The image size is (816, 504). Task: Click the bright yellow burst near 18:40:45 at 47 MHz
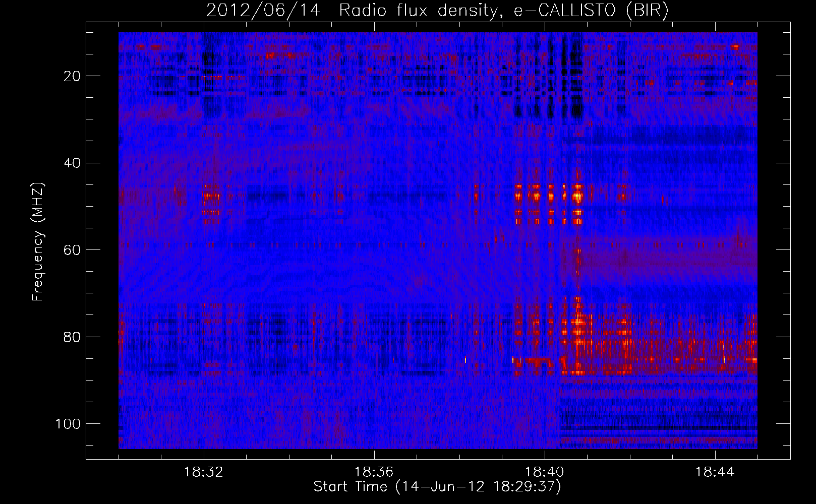click(577, 196)
